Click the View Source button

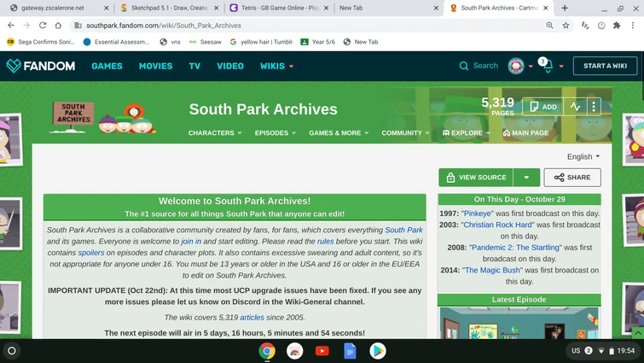[476, 177]
